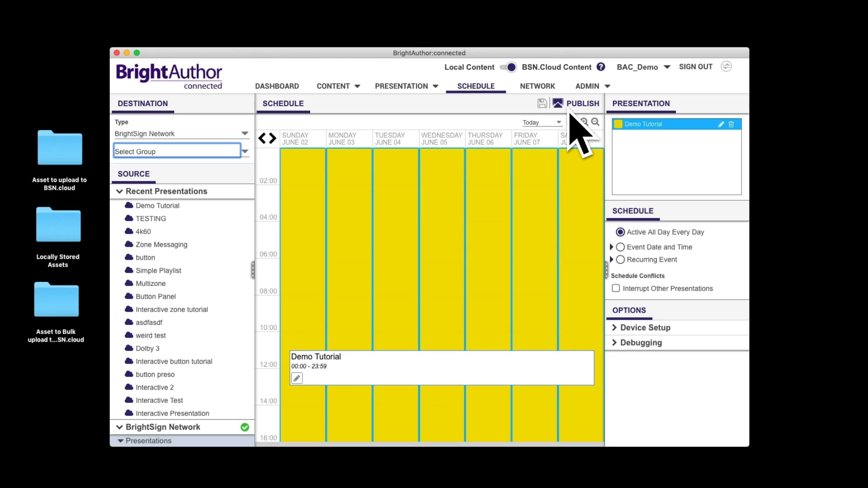Click the 12:00 time label
The image size is (868, 488).
click(x=268, y=364)
